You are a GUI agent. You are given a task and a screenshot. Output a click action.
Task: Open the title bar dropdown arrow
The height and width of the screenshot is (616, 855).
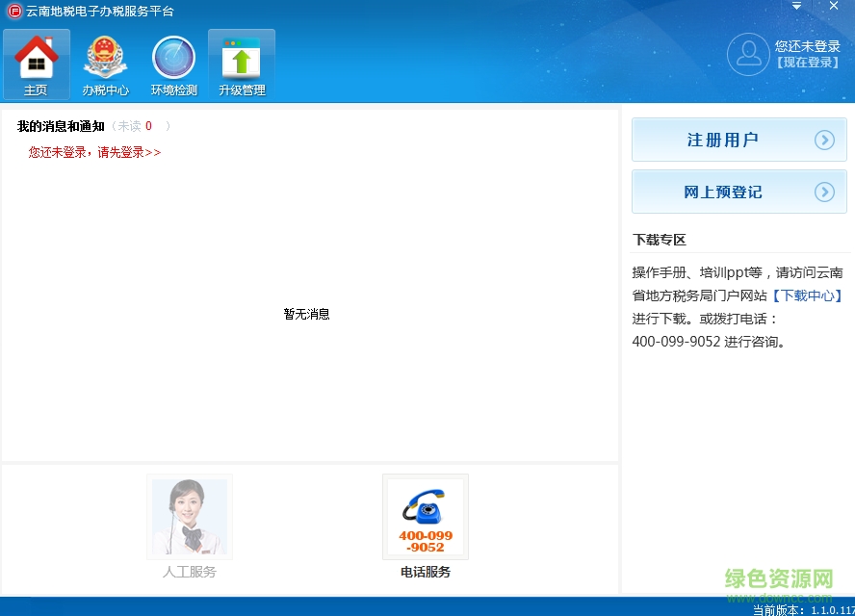[x=796, y=6]
